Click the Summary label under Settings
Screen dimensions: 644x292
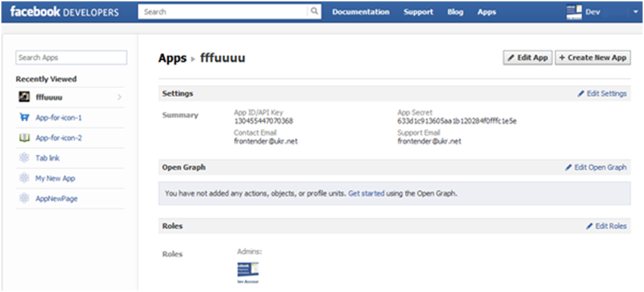point(180,116)
